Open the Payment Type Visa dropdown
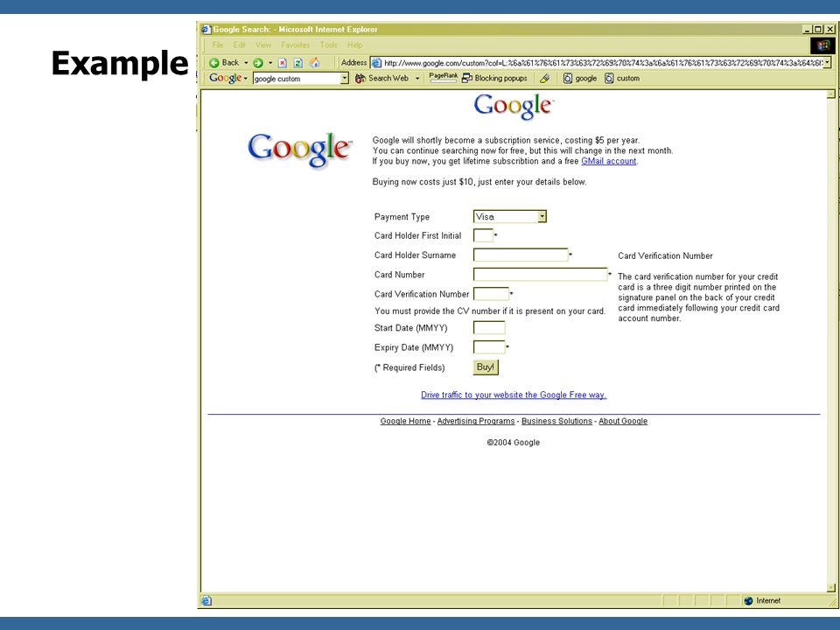 510,216
